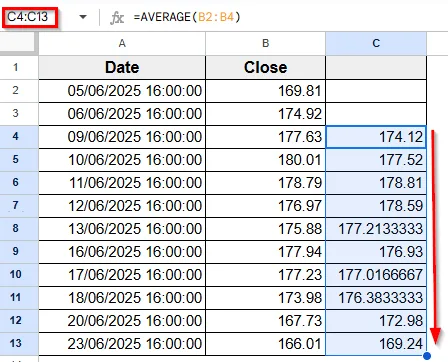Select row 2 header

pos(19,91)
